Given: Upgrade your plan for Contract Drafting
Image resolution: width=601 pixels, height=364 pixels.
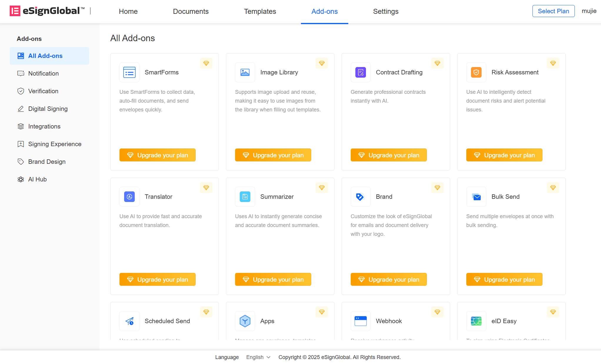Looking at the screenshot, I should (x=389, y=155).
